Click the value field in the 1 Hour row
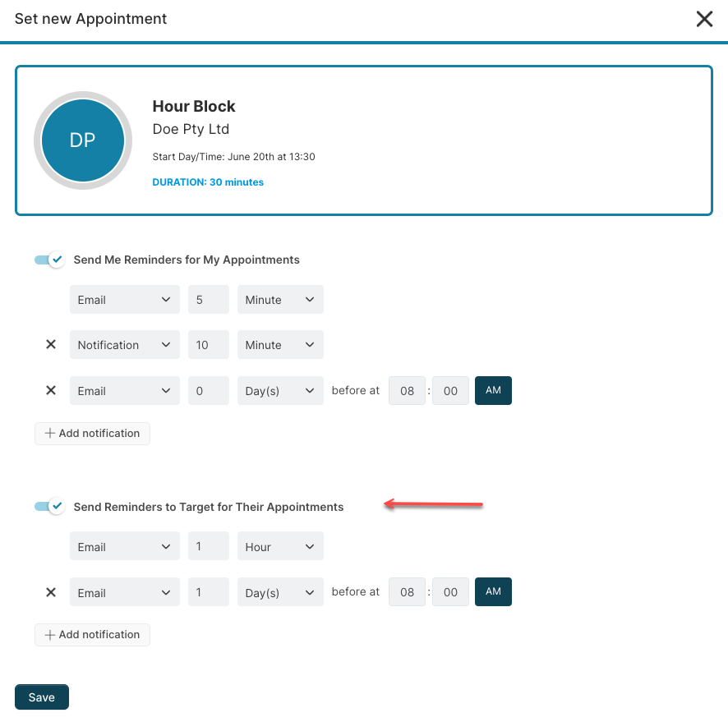 (x=209, y=545)
